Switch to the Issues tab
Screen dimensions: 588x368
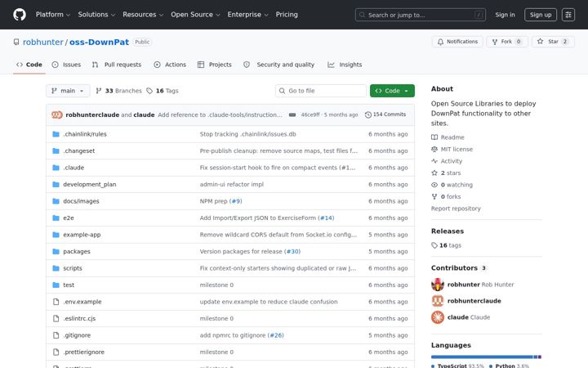tap(66, 65)
